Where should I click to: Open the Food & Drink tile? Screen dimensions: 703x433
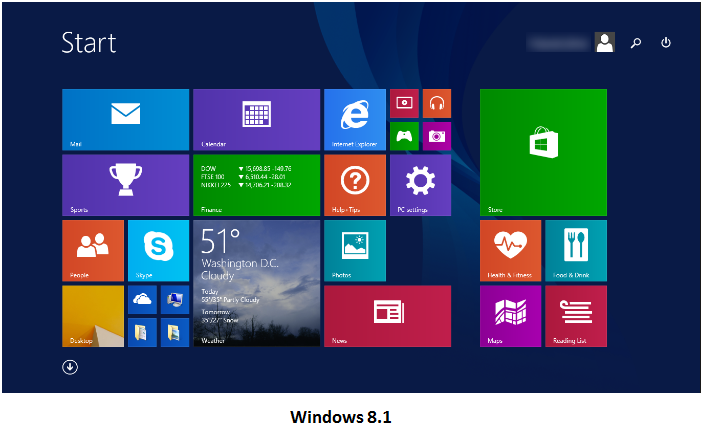[x=576, y=251]
